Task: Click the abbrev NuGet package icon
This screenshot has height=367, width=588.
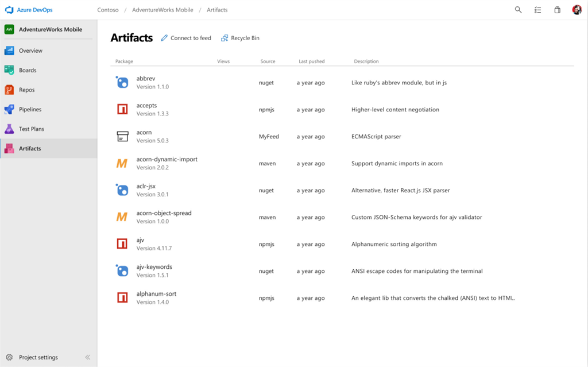Action: click(122, 83)
